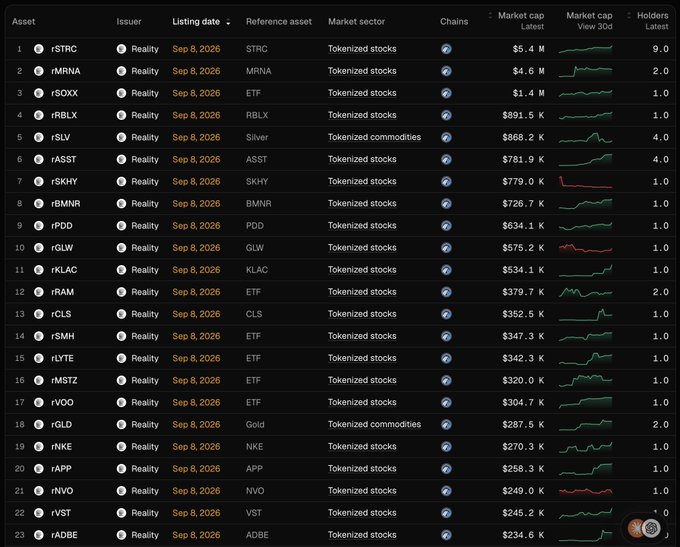Click the chain icon in the rVOO row

(446, 403)
